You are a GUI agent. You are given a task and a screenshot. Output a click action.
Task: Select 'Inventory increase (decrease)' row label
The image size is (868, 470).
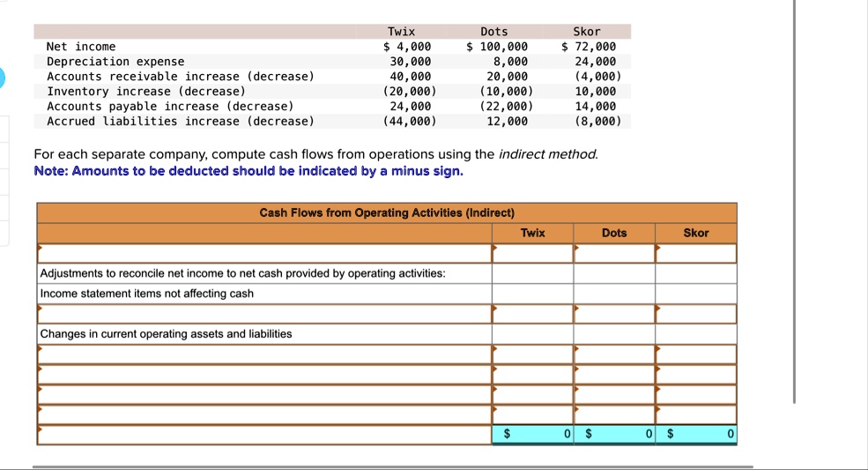click(146, 92)
